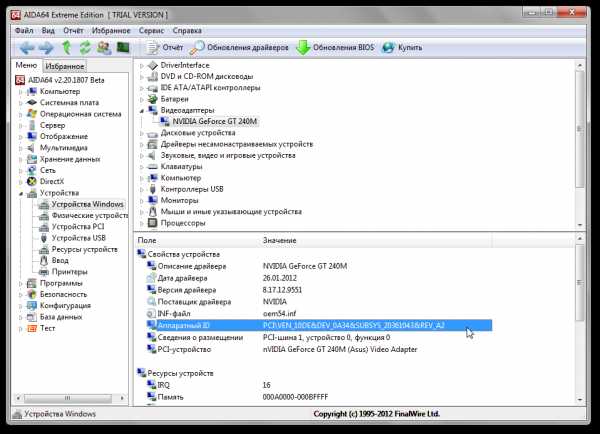Collapse the Видеоадаптеры device node
Screen dimensions: 600x434
click(x=142, y=111)
